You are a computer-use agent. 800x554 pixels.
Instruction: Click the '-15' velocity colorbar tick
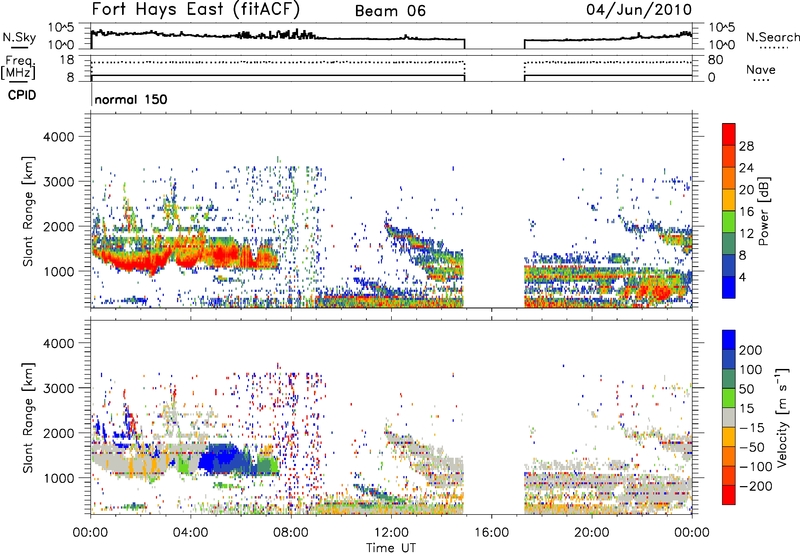coord(751,428)
